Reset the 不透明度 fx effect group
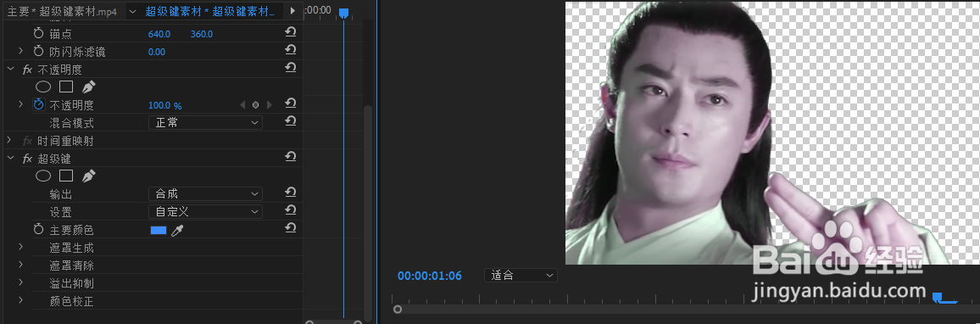 291,67
